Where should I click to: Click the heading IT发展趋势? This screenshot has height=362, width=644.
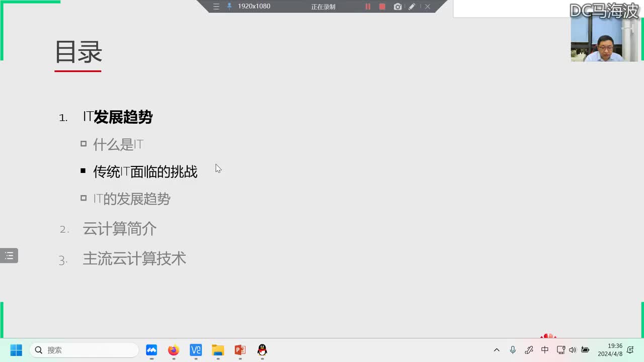pyautogui.click(x=118, y=117)
